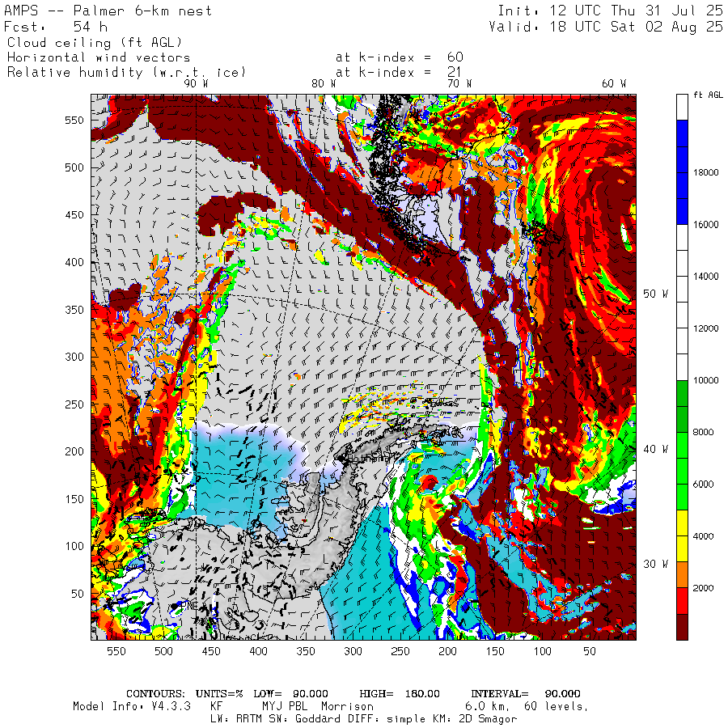Click the '80 W' longitude label
Screen dimensions: 728x728
323,83
